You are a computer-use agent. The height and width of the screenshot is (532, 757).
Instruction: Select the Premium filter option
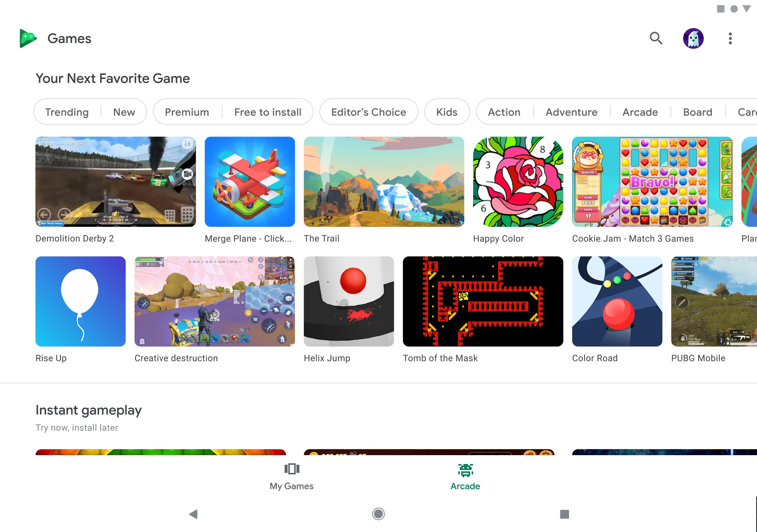[186, 111]
